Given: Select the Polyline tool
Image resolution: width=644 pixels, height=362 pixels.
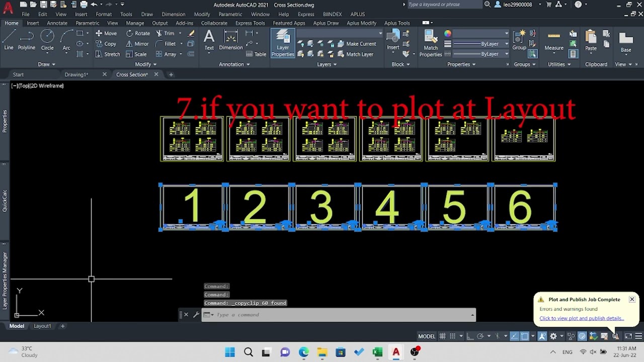Looking at the screenshot, I should click(x=27, y=41).
